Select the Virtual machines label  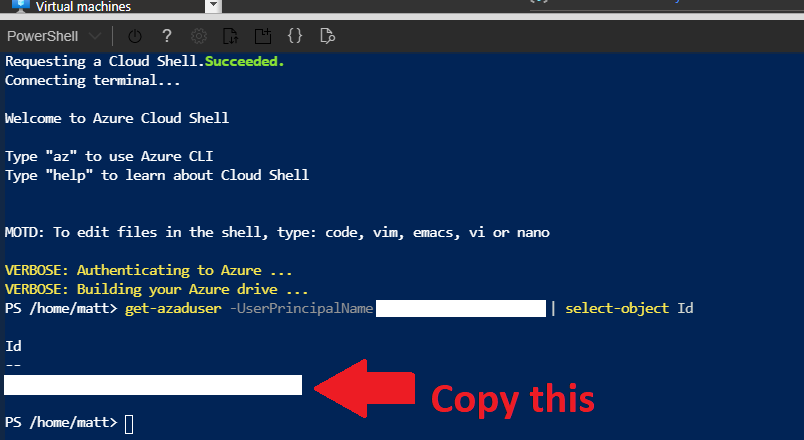click(83, 7)
